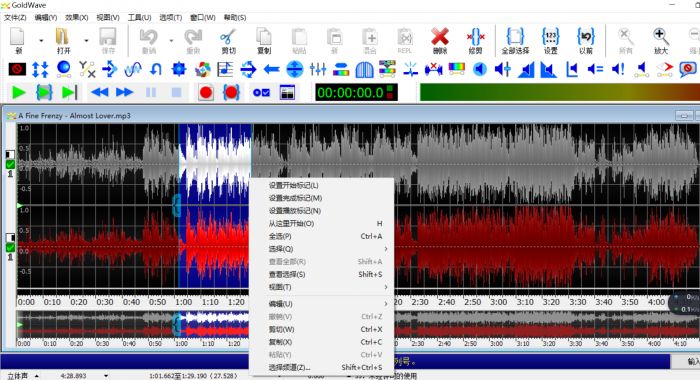
Task: Click the blue up-down arrows effect icon
Action: [40, 69]
